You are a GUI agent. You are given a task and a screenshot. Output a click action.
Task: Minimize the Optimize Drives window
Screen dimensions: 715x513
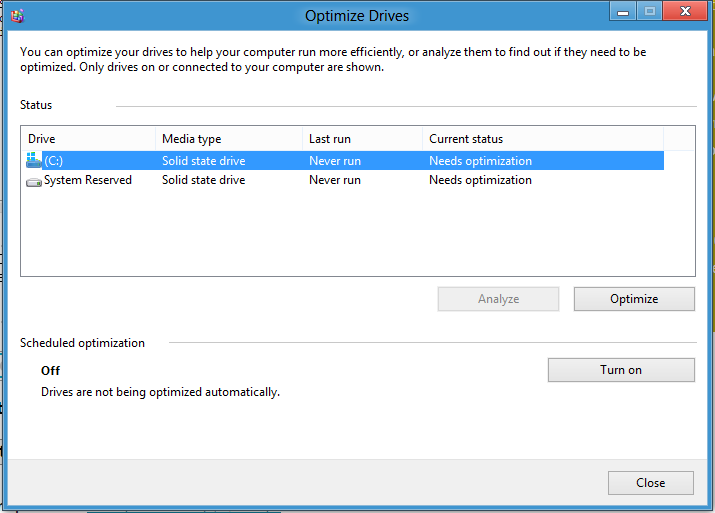click(623, 11)
